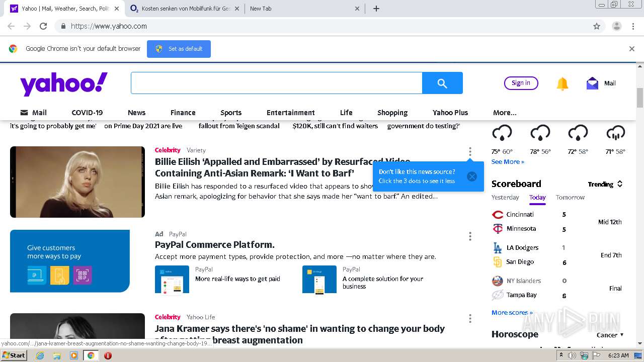
Task: Go to the Finance section
Action: coord(183,113)
